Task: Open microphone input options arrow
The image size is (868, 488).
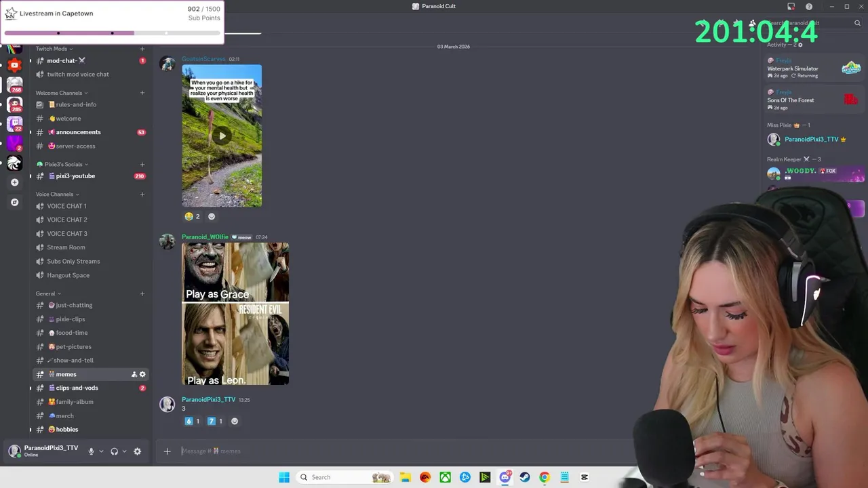Action: click(101, 451)
